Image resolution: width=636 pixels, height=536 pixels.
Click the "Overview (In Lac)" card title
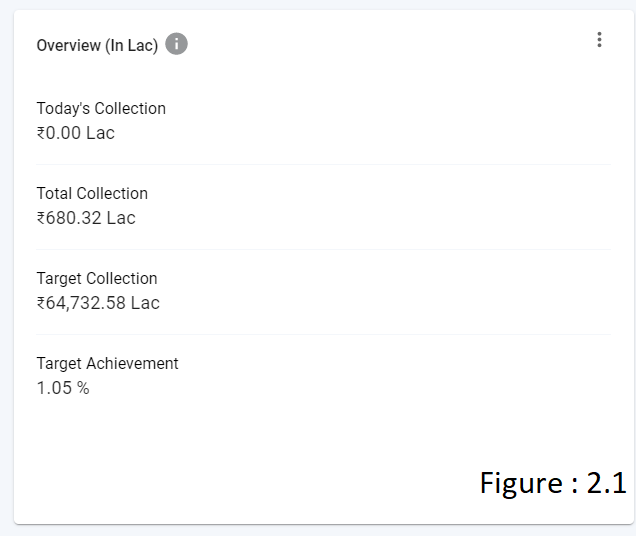(x=97, y=46)
